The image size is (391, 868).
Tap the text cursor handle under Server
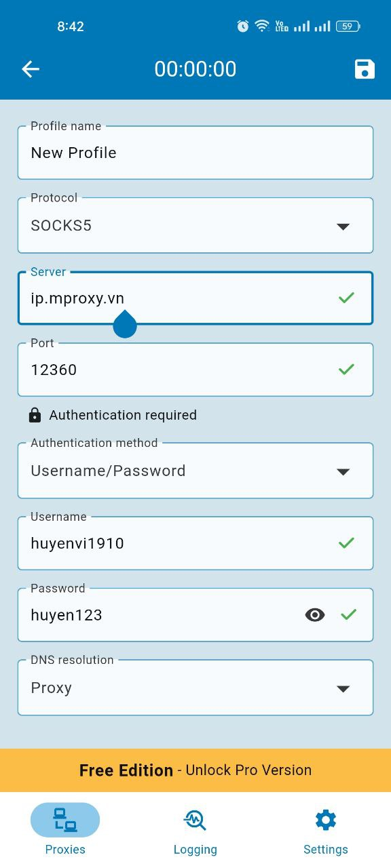[x=125, y=325]
